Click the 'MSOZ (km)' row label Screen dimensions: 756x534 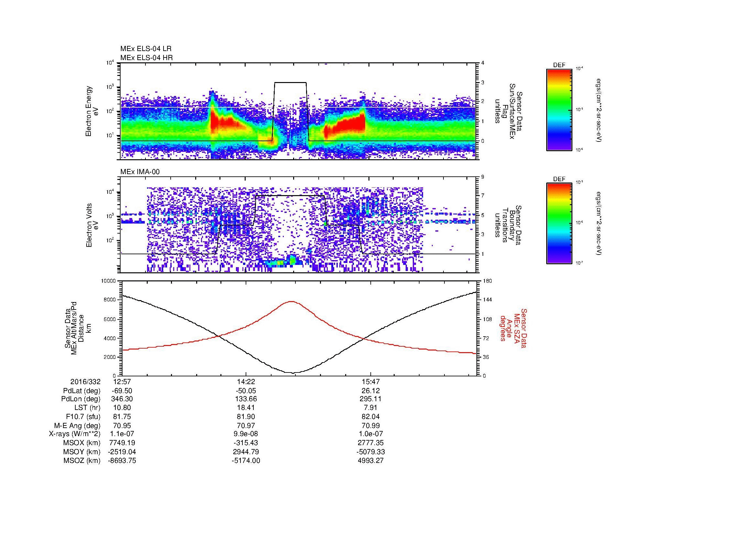82,461
